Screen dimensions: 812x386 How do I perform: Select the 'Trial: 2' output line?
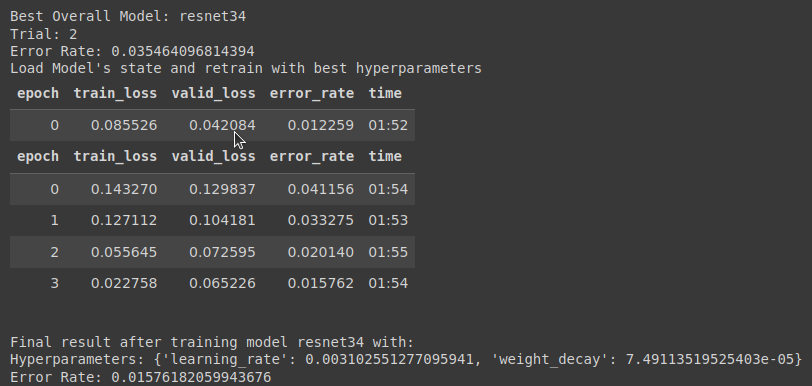point(44,34)
